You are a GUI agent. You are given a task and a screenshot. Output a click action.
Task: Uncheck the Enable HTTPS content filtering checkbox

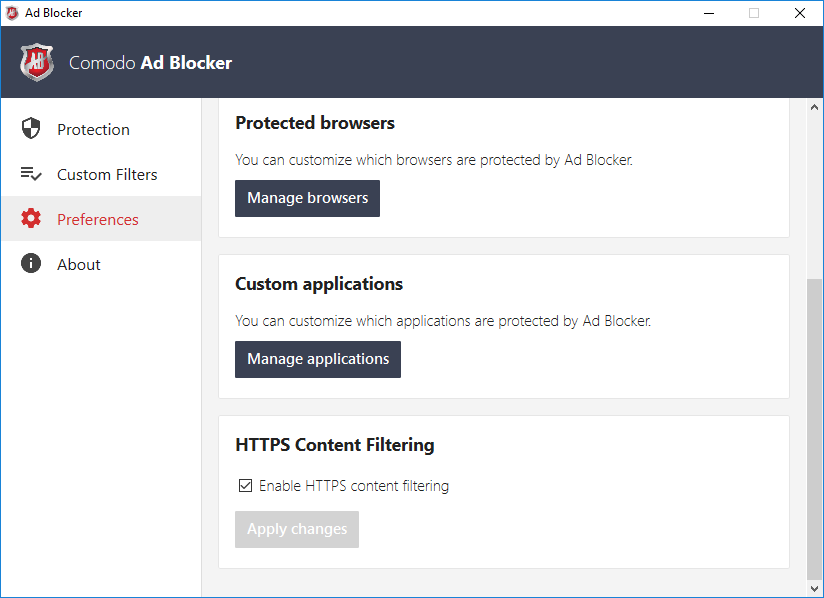click(245, 486)
